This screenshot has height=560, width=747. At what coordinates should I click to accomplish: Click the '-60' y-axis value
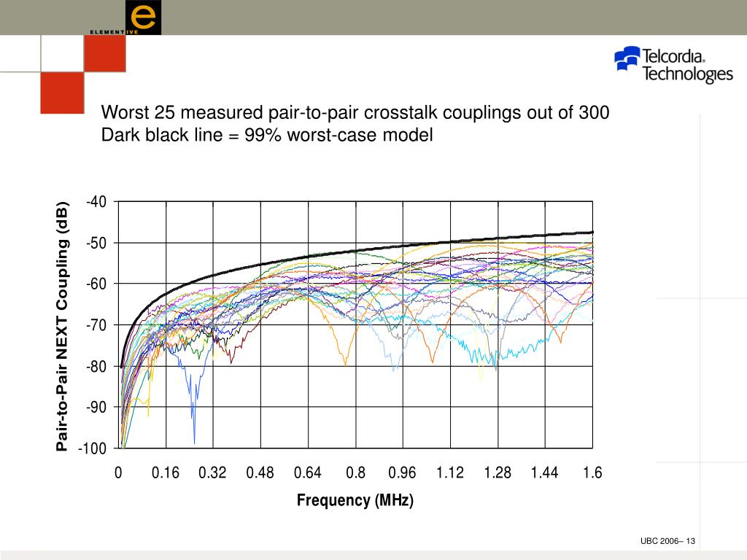[96, 284]
